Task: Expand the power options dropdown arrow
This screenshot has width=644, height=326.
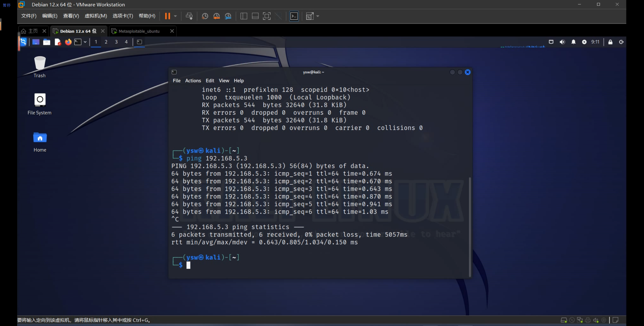Action: point(175,16)
